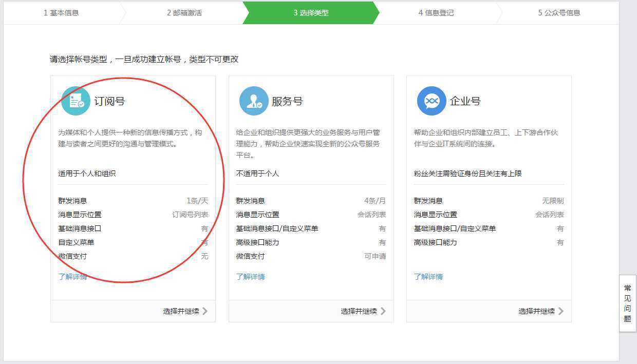Open 了解详情 link under 订阅号
Screen dimensions: 637x364
pyautogui.click(x=73, y=276)
